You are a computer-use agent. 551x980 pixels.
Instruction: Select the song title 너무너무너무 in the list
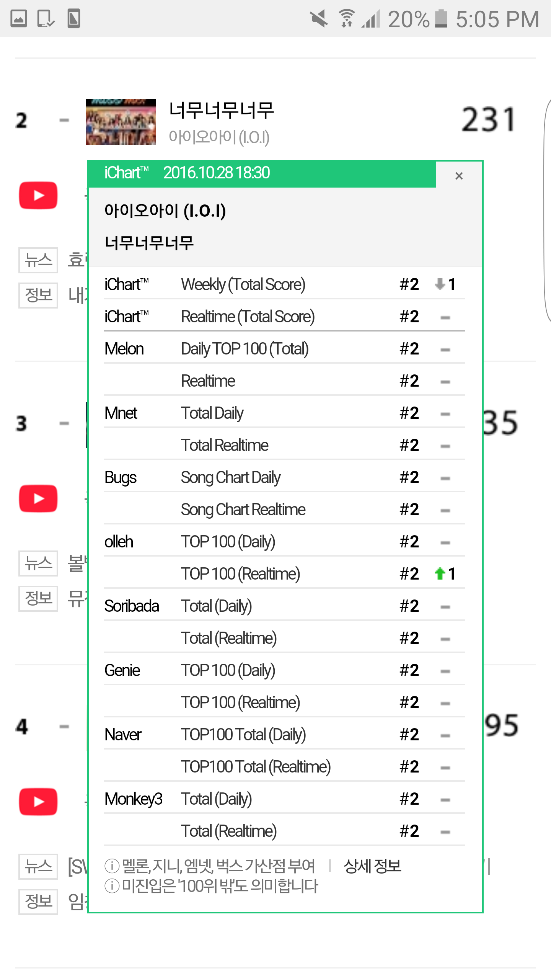[222, 110]
